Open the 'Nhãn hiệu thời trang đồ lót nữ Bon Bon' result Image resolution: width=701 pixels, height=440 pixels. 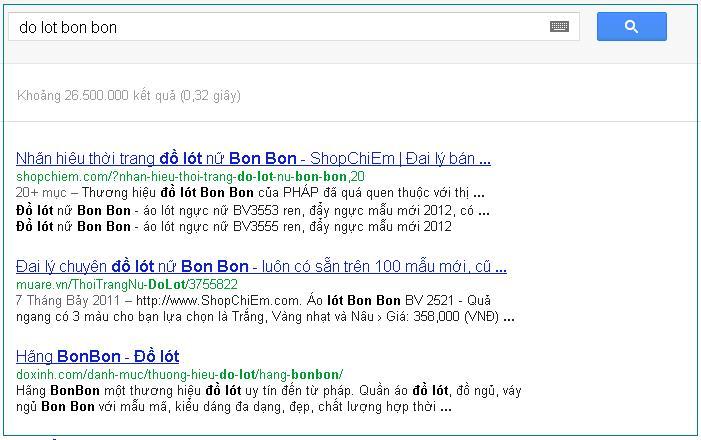[x=253, y=158]
